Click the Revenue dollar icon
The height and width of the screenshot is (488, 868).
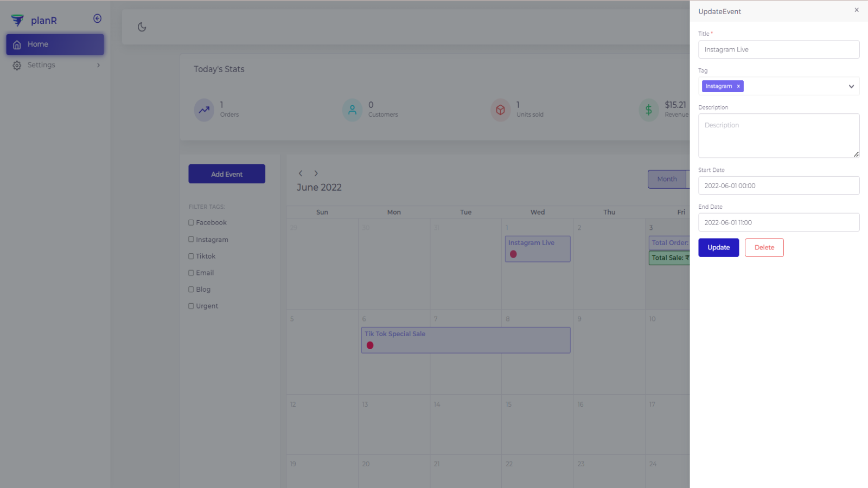click(649, 110)
